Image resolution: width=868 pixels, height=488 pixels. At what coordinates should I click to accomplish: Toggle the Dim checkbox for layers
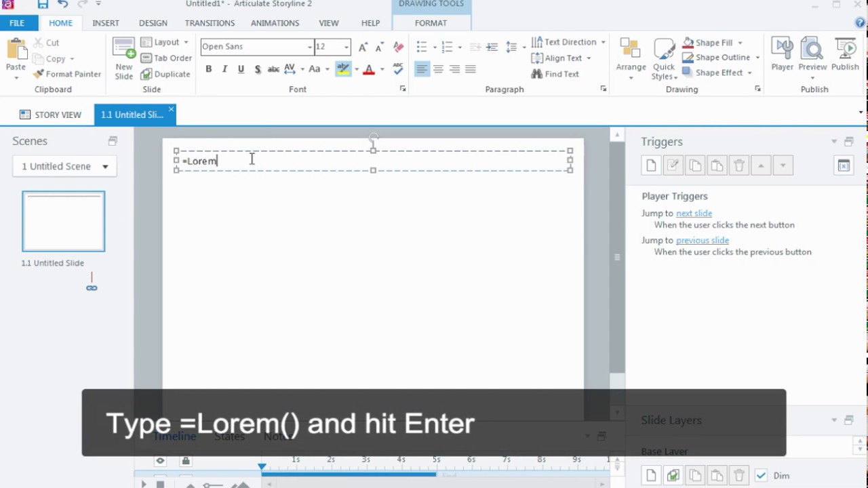pos(761,475)
